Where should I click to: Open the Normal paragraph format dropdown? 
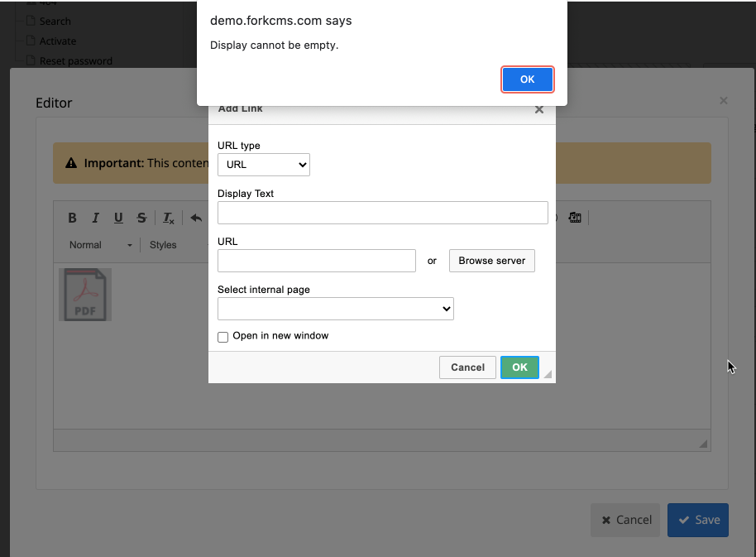pos(100,245)
